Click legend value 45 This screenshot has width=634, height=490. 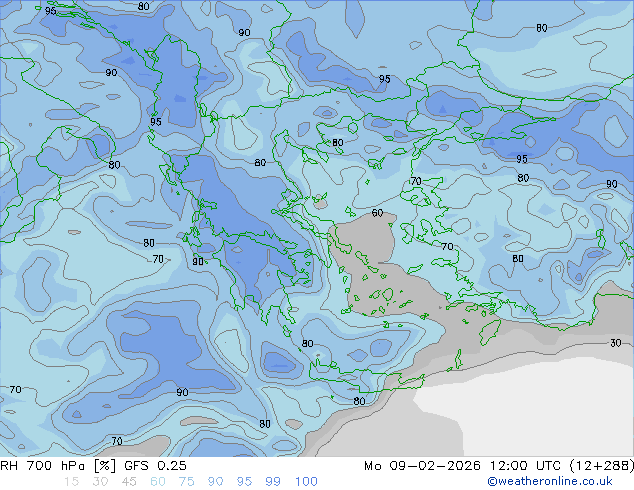tap(129, 481)
